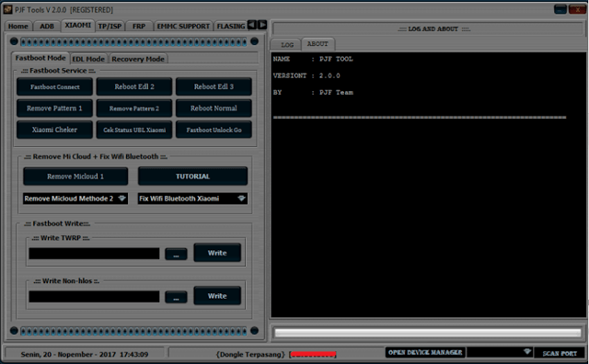This screenshot has width=589, height=364.
Task: Browse for TWRP file with ... button
Action: 176,254
